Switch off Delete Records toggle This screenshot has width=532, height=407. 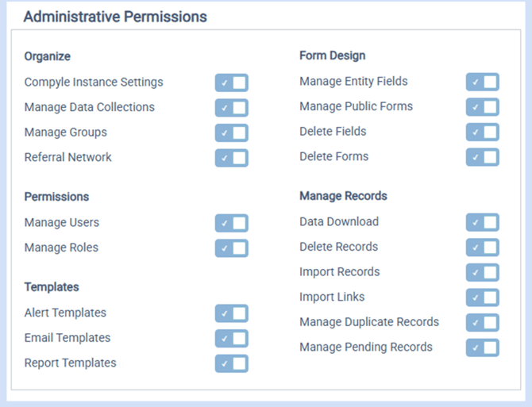(482, 248)
